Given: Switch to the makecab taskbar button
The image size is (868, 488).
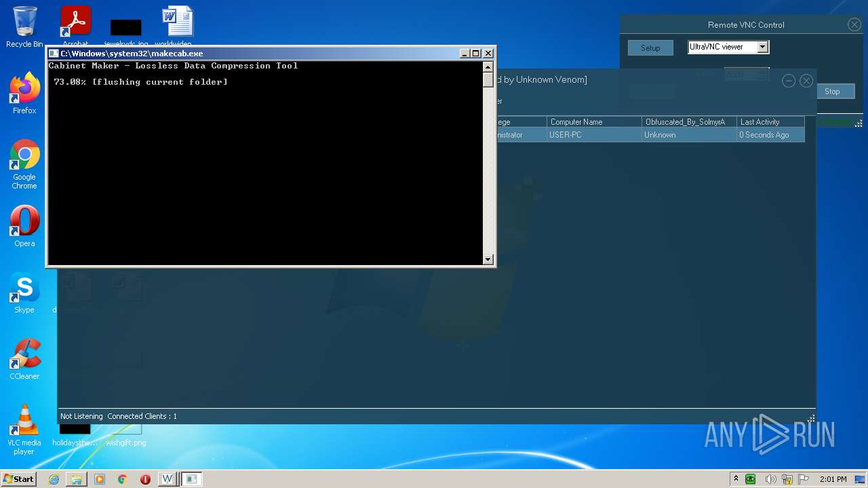Looking at the screenshot, I should 192,479.
